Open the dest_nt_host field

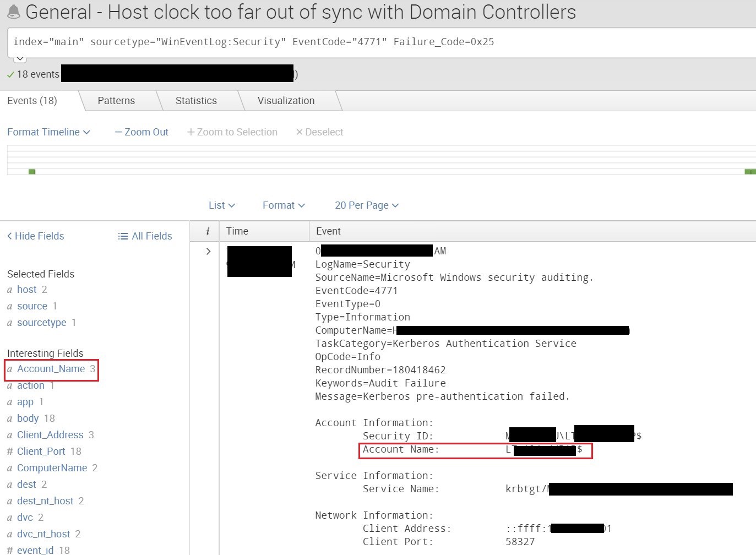click(x=45, y=501)
